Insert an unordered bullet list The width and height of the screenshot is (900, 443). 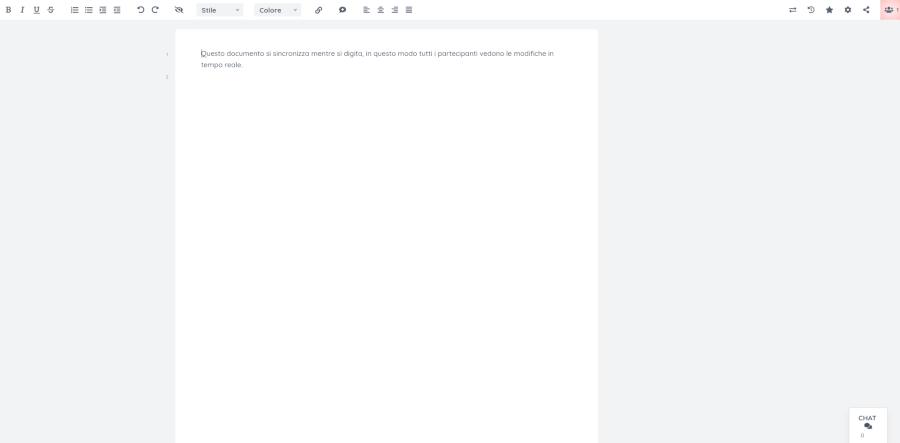pyautogui.click(x=88, y=10)
